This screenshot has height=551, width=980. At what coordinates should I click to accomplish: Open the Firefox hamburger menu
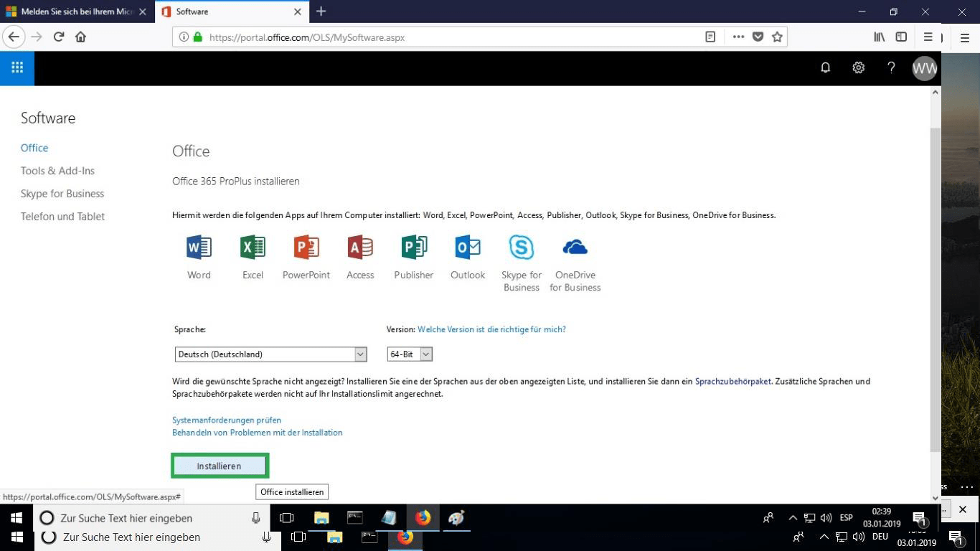point(928,37)
